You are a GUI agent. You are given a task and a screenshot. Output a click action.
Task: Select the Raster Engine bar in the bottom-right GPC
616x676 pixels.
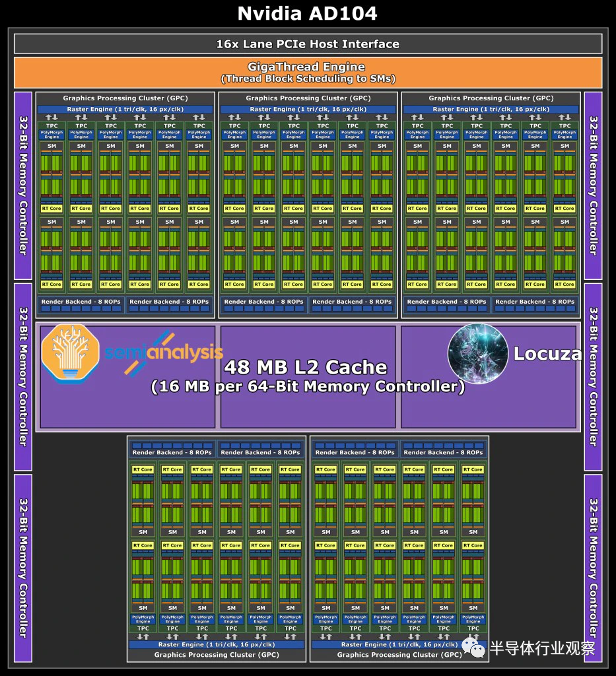pos(399,644)
